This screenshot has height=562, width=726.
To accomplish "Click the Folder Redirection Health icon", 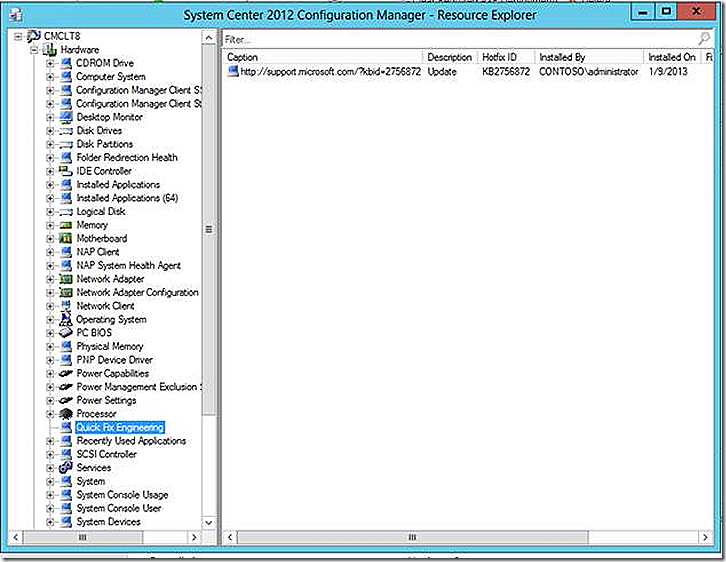I will click(66, 158).
